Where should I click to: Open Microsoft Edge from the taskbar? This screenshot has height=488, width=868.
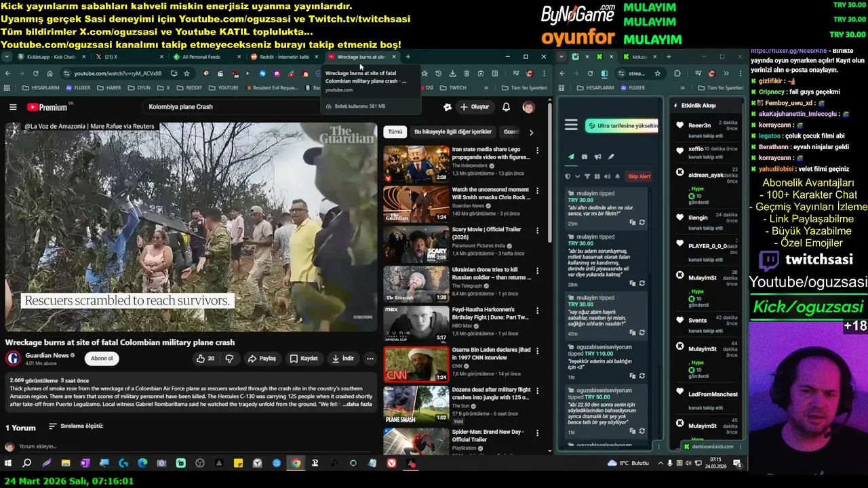tap(142, 464)
